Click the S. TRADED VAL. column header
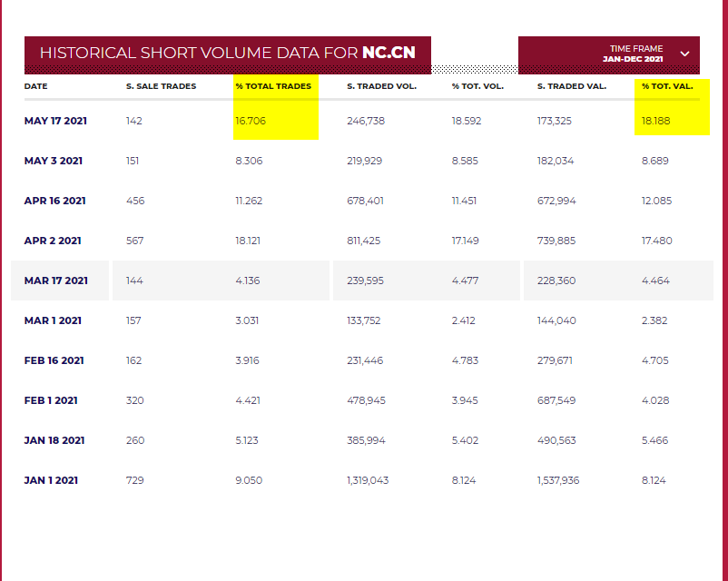 pos(572,86)
